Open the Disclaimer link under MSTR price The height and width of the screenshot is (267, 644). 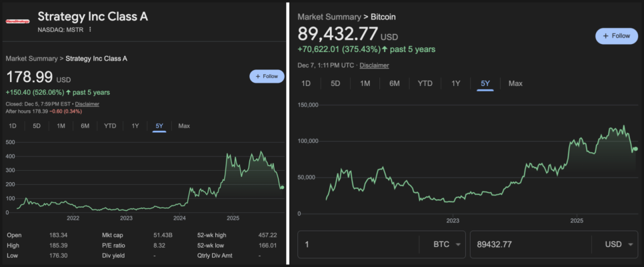87,104
